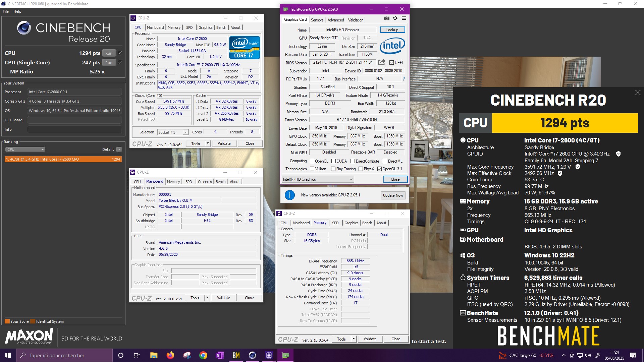Viewport: 644px width, 362px height.
Task: Open Tools dropdown arrow in CPU-Z CPU window
Action: pyautogui.click(x=208, y=143)
